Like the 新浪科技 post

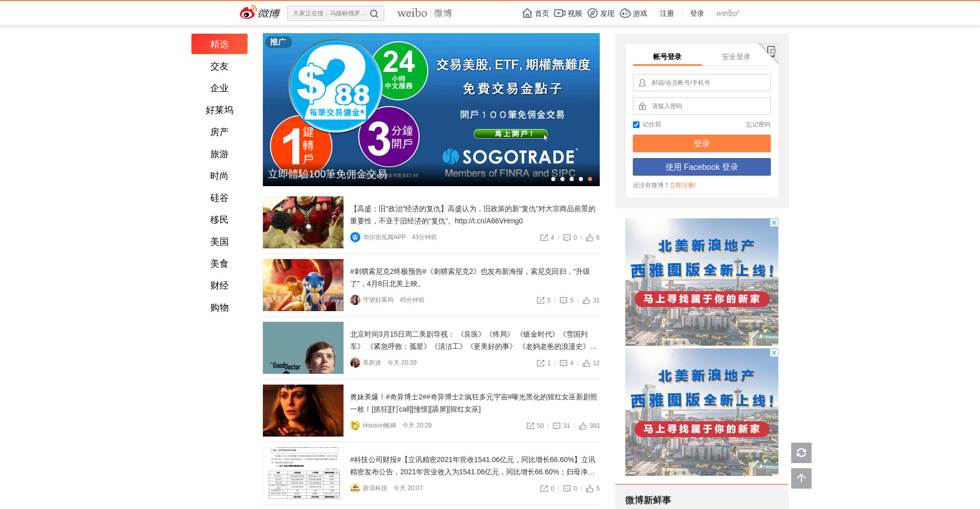(x=590, y=489)
